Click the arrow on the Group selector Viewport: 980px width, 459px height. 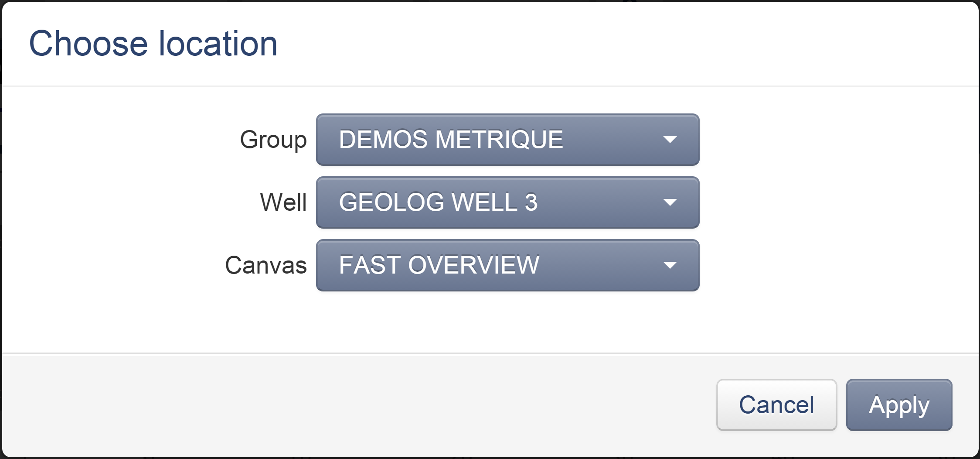point(670,140)
